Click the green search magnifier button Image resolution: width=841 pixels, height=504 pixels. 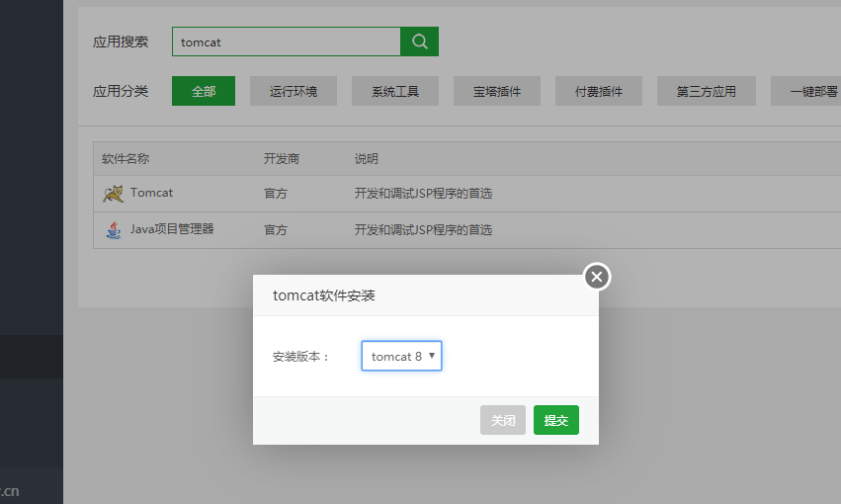pyautogui.click(x=419, y=42)
